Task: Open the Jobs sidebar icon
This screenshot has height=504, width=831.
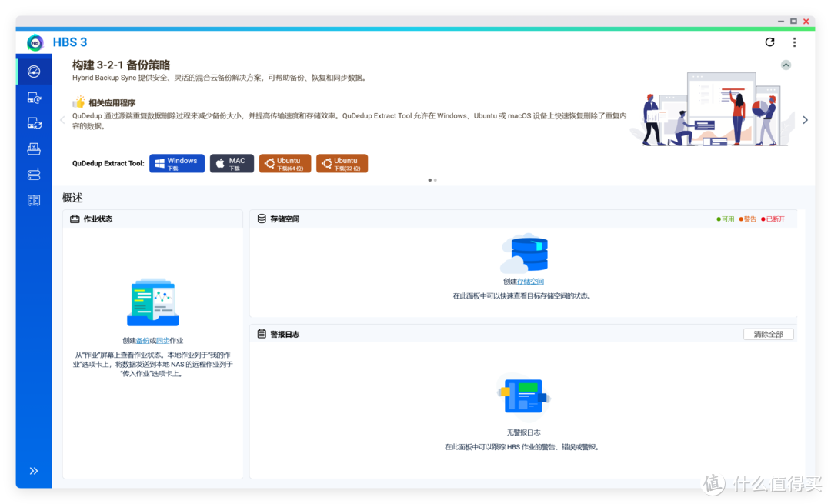Action: coord(34,149)
